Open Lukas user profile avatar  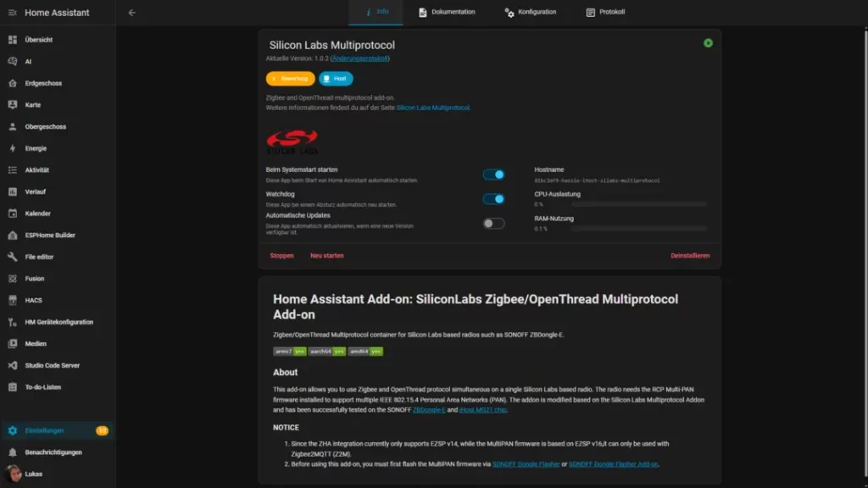(13, 474)
